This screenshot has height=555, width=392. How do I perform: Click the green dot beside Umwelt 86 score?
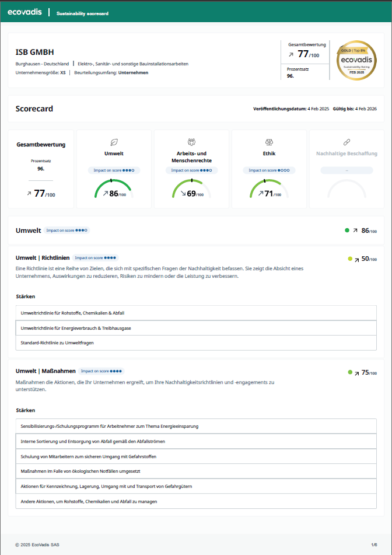click(347, 231)
